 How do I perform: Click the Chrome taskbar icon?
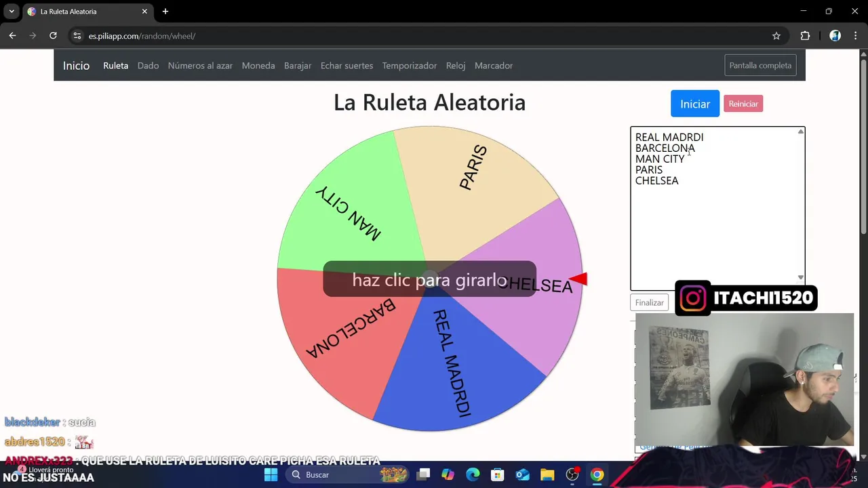(597, 474)
